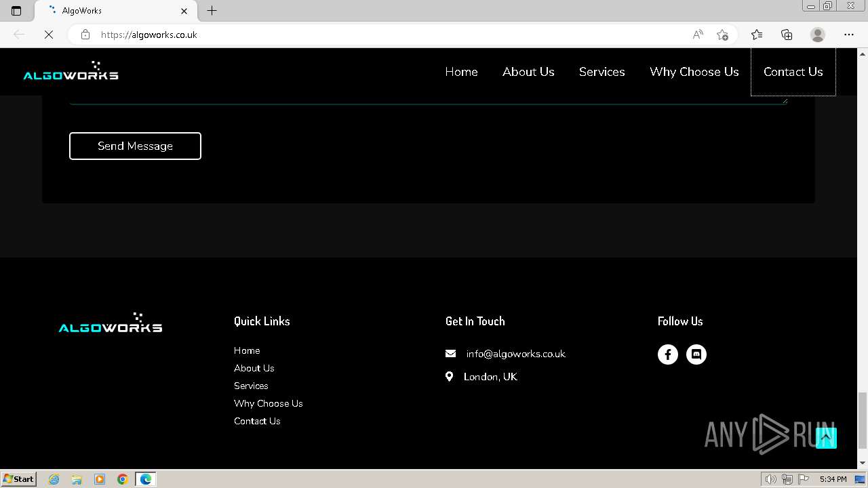Follow the About Us quick link

[x=254, y=368]
